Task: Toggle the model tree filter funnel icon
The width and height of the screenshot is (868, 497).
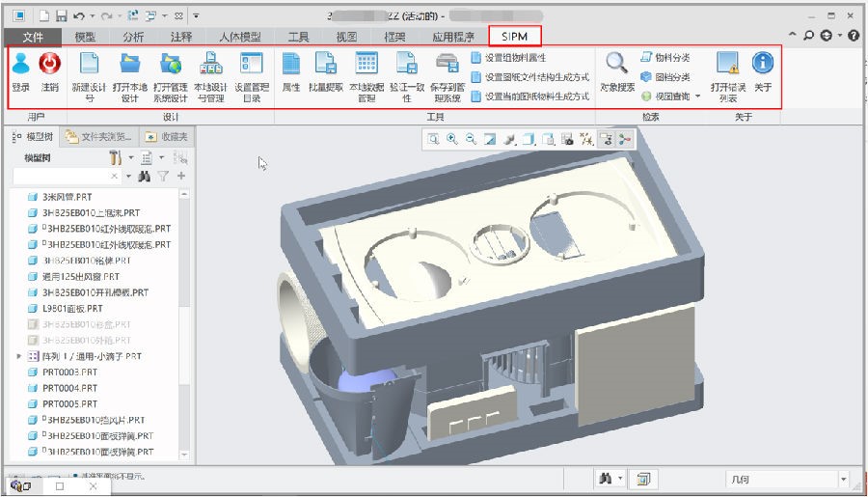Action: [163, 177]
